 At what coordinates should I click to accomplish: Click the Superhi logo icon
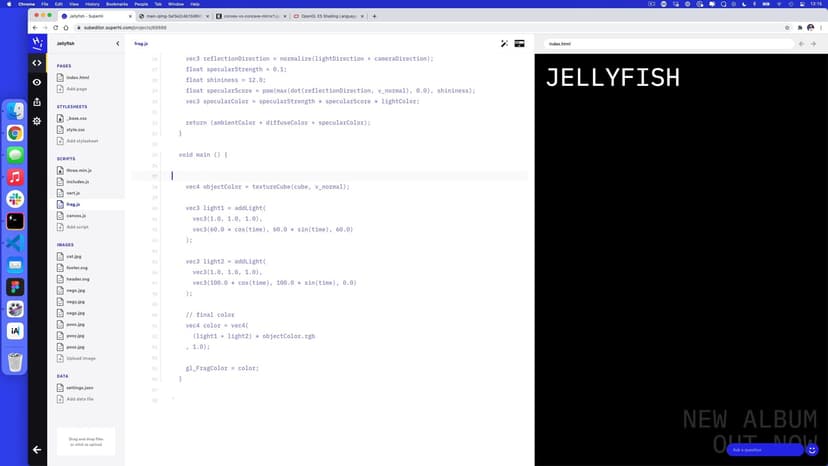coord(37,44)
